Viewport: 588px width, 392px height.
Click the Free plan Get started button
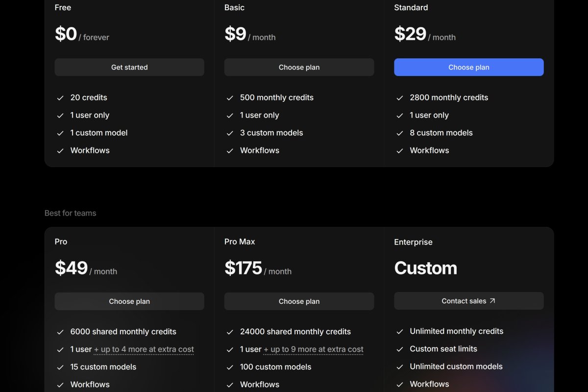[129, 67]
